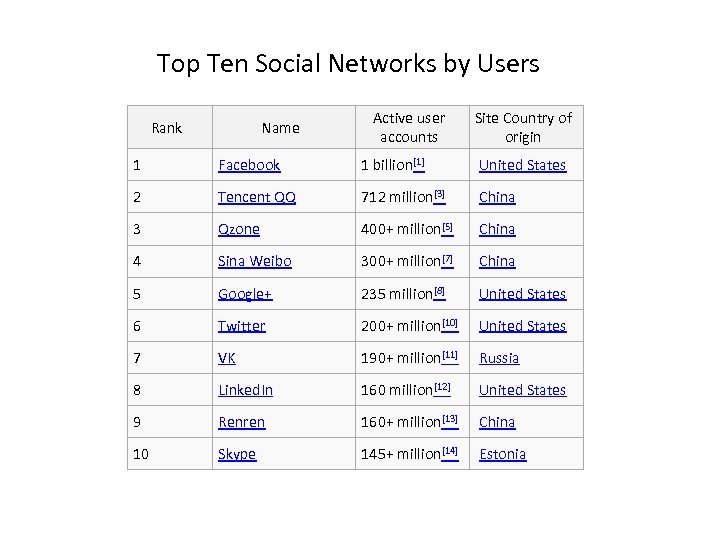
Task: Open the VK link
Action: click(227, 358)
